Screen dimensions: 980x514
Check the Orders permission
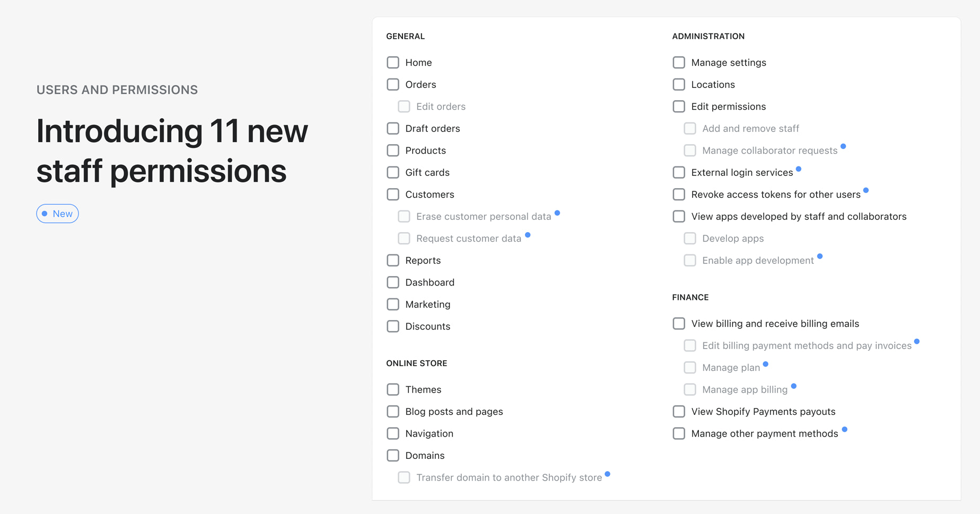[x=393, y=84]
